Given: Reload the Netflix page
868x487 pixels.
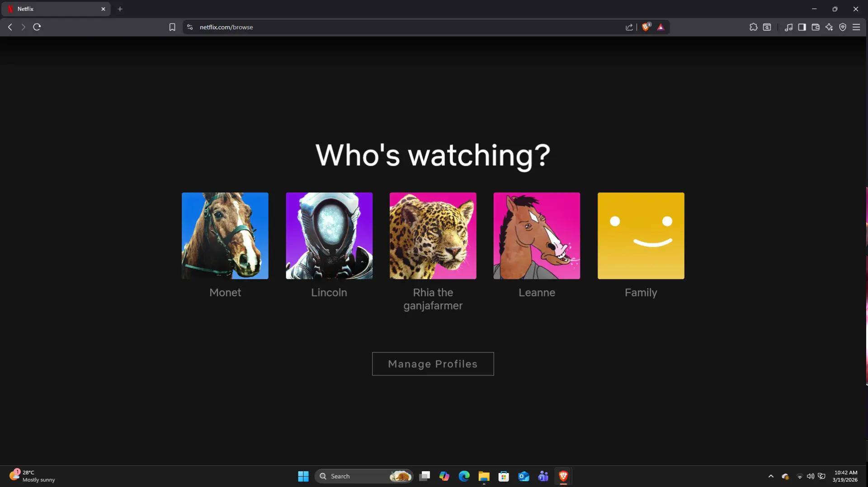Looking at the screenshot, I should 37,27.
